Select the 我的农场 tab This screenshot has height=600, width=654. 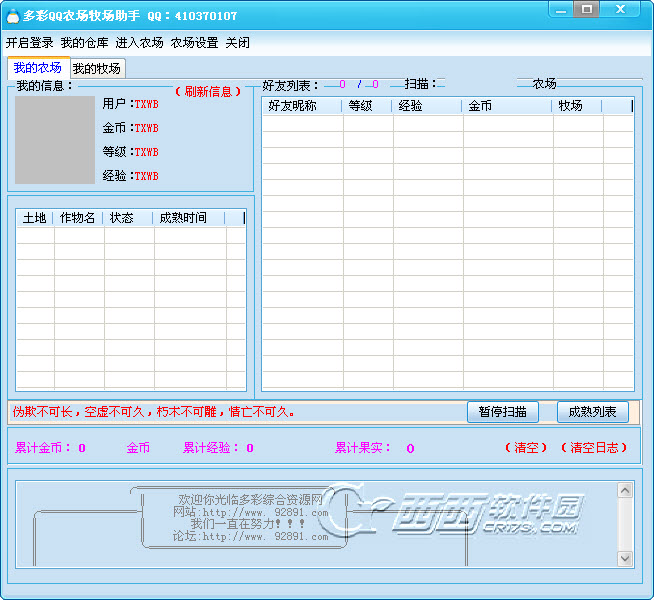(38, 68)
